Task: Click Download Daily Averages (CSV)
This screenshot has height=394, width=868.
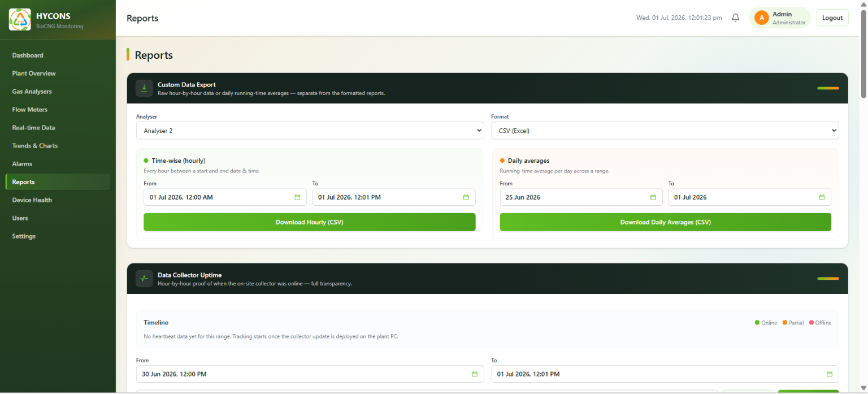Action: click(x=665, y=222)
